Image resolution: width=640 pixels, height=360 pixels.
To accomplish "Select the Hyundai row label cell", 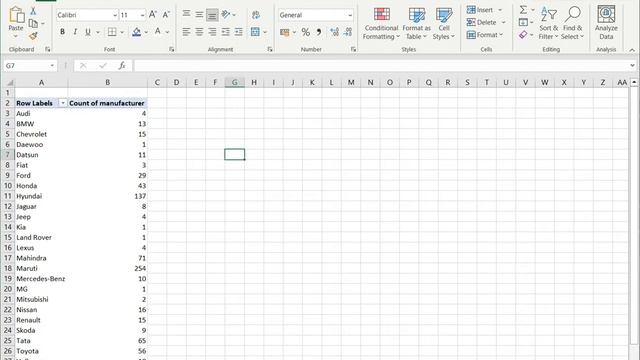I will click(41, 196).
